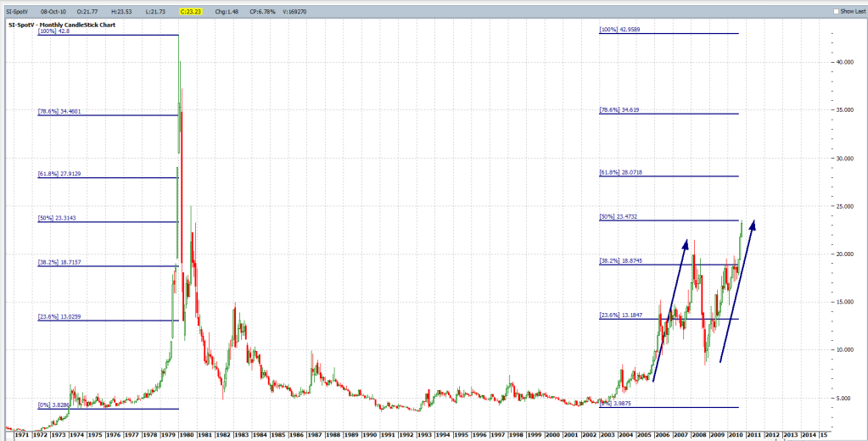Click the 1983 year on the time axis
This screenshot has height=441, width=868.
241,435
